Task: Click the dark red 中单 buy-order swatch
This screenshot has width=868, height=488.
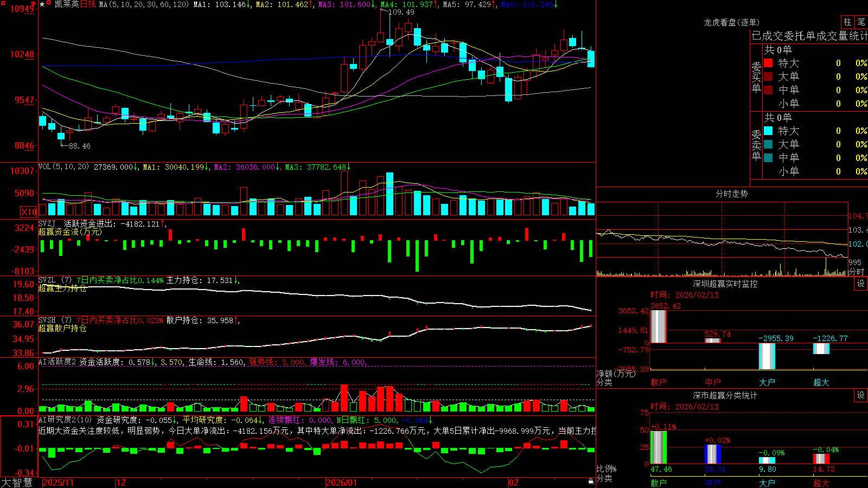Action: [768, 90]
